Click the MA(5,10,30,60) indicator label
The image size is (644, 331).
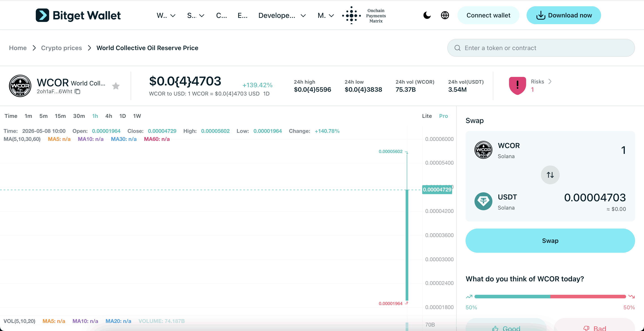point(22,139)
